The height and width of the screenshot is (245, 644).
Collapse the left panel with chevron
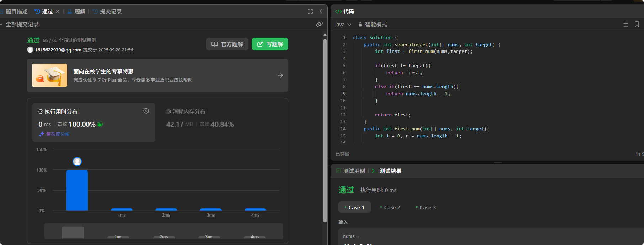(x=321, y=11)
